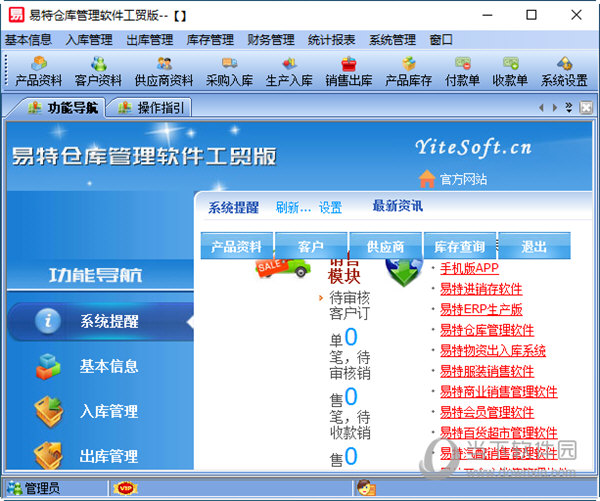The image size is (600, 501).
Task: Select 出库管理 basket icon in sidebar
Action: 48,455
